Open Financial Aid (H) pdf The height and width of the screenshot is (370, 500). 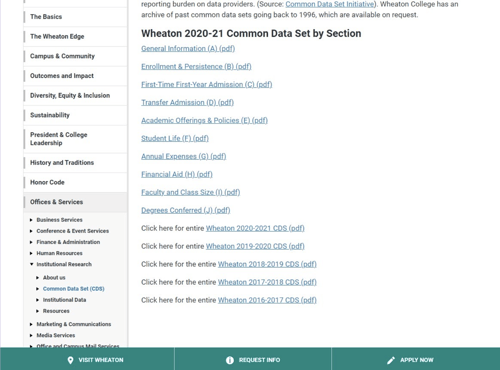click(x=177, y=175)
